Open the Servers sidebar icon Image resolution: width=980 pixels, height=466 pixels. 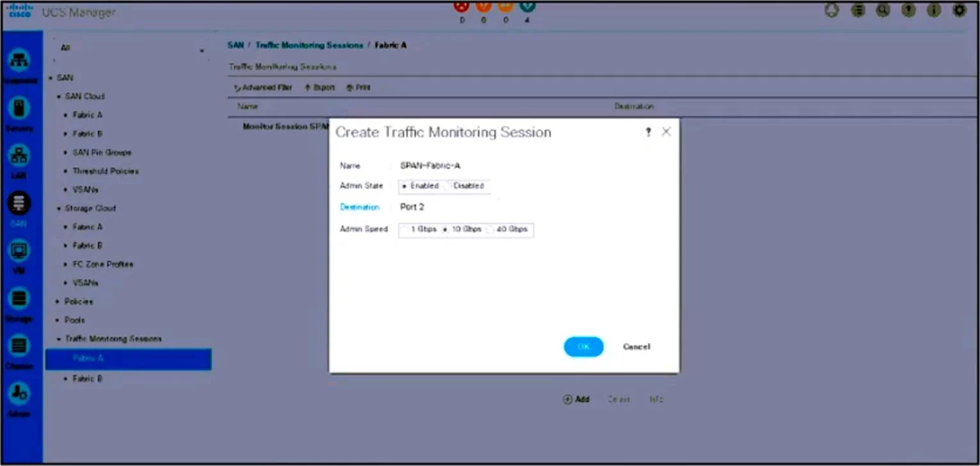point(19,108)
